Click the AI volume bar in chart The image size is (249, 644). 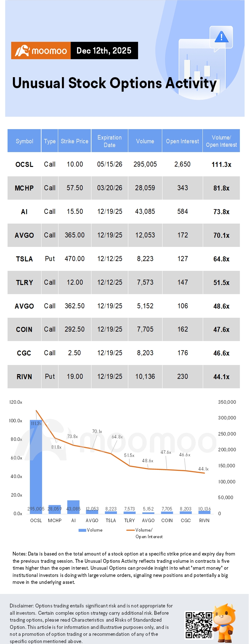73,507
